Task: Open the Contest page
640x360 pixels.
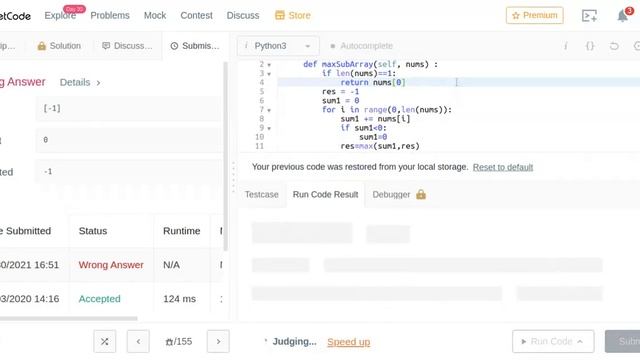Action: pyautogui.click(x=196, y=16)
